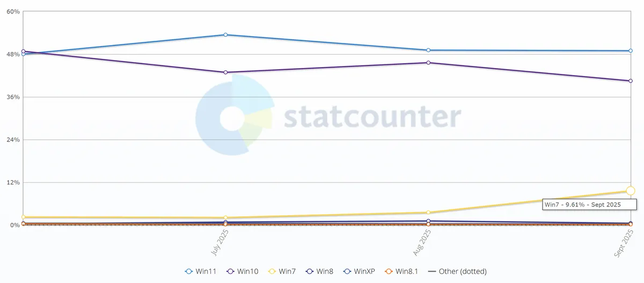The image size is (644, 283).
Task: Click the Win10 Sept 2025 data point
Action: (x=630, y=81)
